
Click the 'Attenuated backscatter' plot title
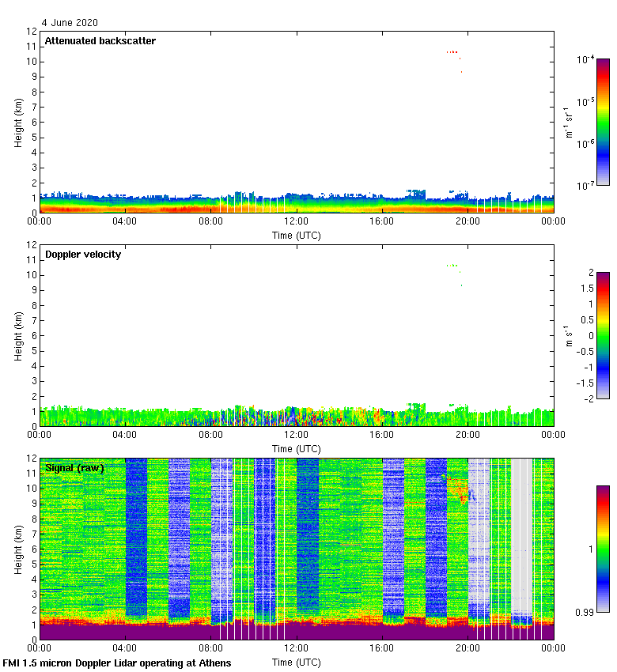100,41
